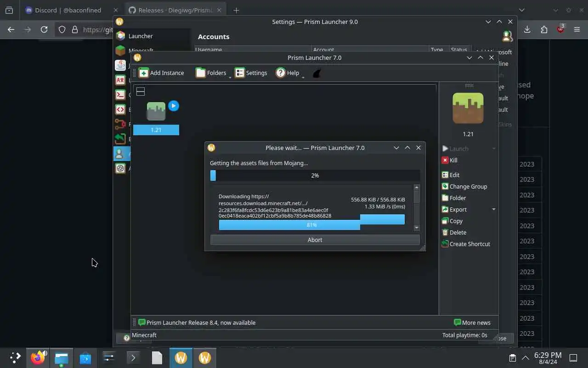
Task: Open the Java page icon in Settings sidebar
Action: tap(120, 65)
